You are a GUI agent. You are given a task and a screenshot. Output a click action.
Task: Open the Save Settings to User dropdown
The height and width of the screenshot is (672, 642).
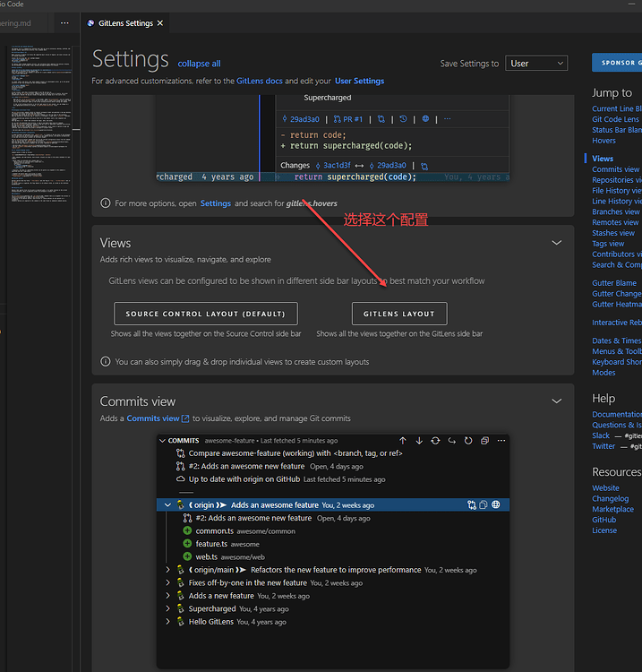(536, 64)
